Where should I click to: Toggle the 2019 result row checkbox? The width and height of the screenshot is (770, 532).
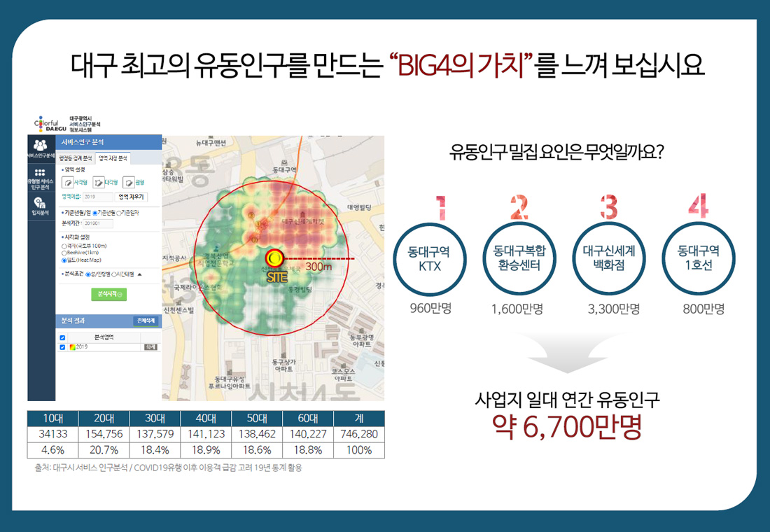62,347
